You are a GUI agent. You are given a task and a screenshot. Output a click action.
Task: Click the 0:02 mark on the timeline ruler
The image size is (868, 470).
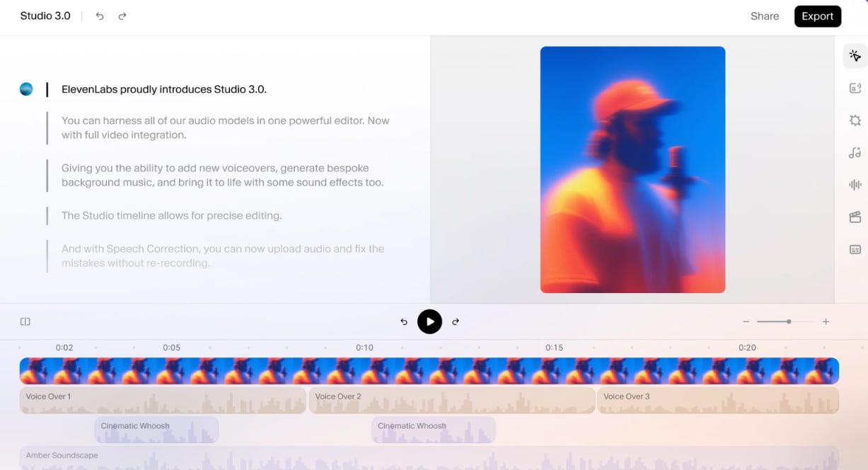click(64, 348)
